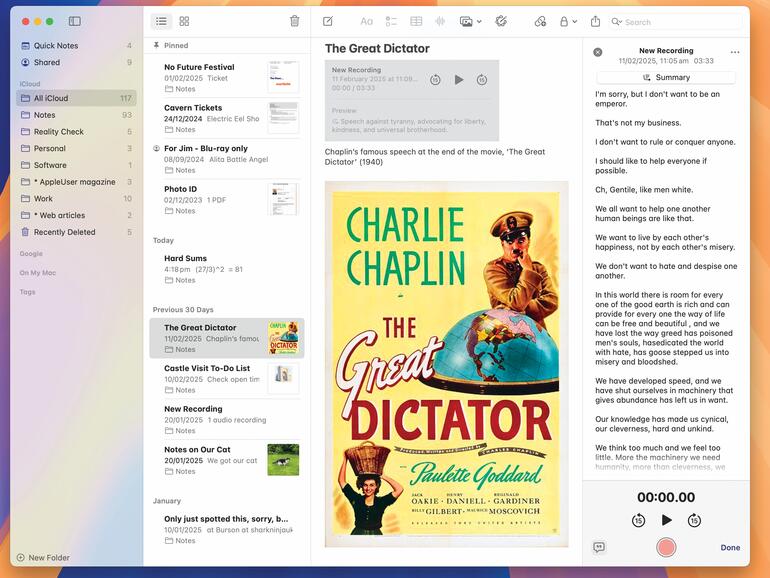This screenshot has height=578, width=770.
Task: Open the No Future Festival note
Action: 227,78
